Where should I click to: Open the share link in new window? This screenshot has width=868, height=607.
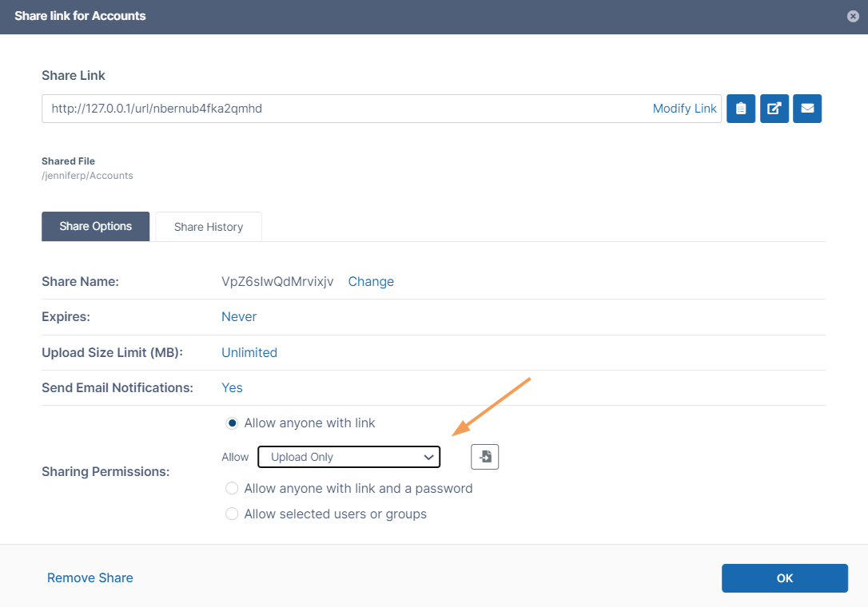[x=774, y=109]
